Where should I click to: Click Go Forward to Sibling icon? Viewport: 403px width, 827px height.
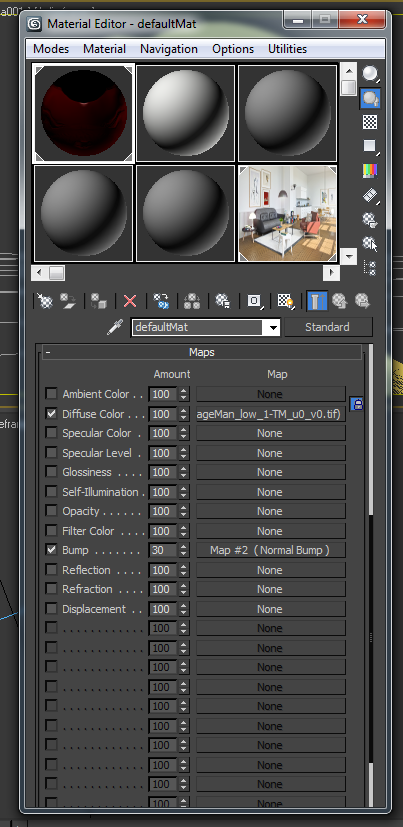pyautogui.click(x=362, y=301)
